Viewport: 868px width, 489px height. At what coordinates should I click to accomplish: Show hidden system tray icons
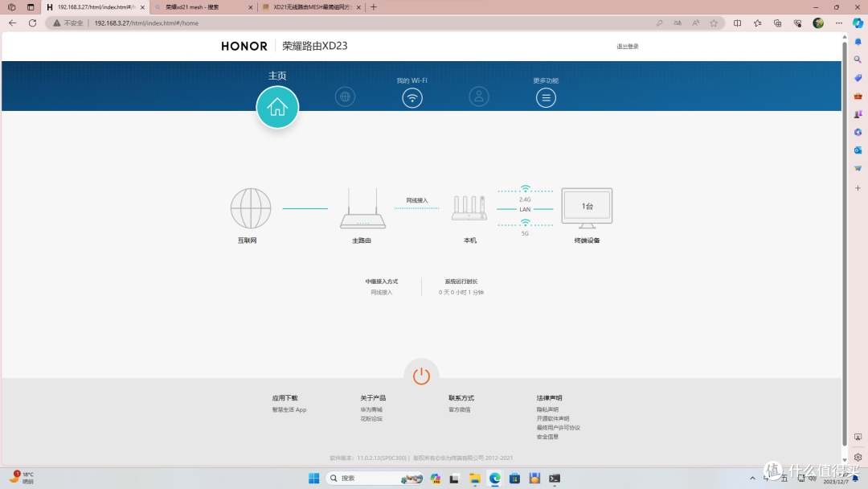pos(752,479)
